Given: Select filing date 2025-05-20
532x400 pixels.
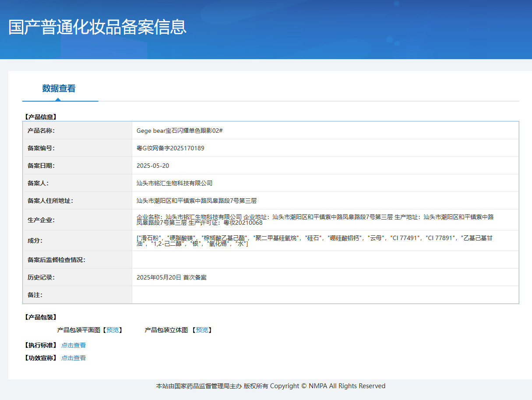Looking at the screenshot, I should coord(153,166).
